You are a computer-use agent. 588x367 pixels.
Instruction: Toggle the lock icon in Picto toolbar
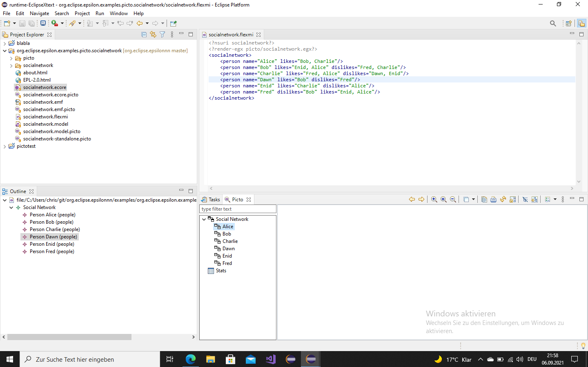click(x=513, y=199)
